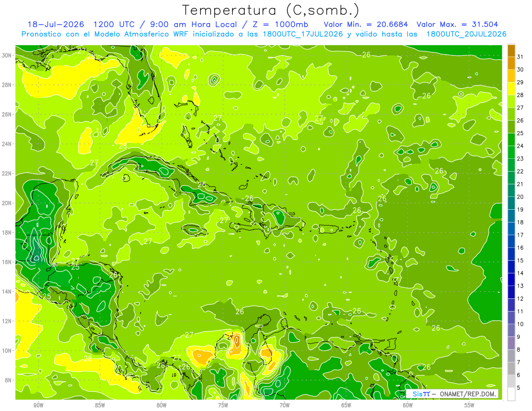Click the 55W longitude axis label

[469, 406]
